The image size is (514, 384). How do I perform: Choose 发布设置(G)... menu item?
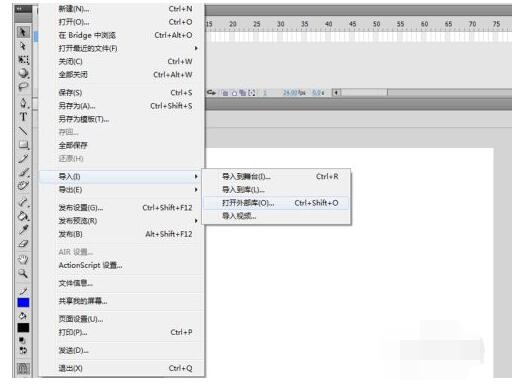tap(122, 208)
